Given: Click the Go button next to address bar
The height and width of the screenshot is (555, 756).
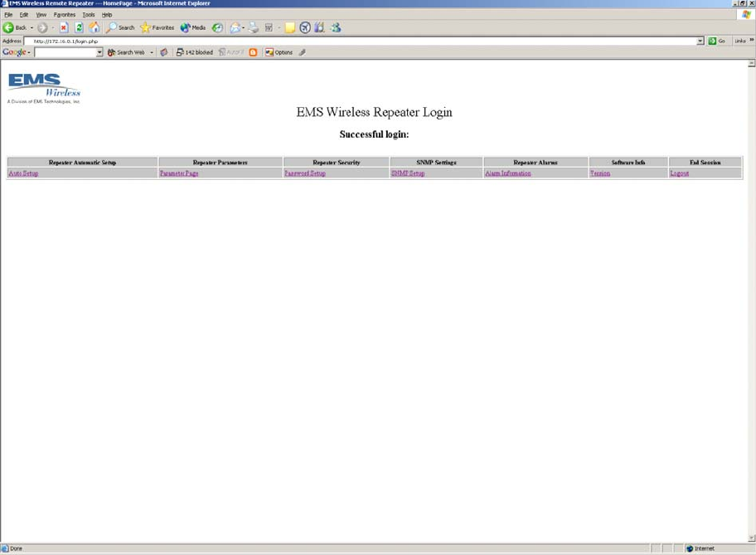Looking at the screenshot, I should [717, 41].
